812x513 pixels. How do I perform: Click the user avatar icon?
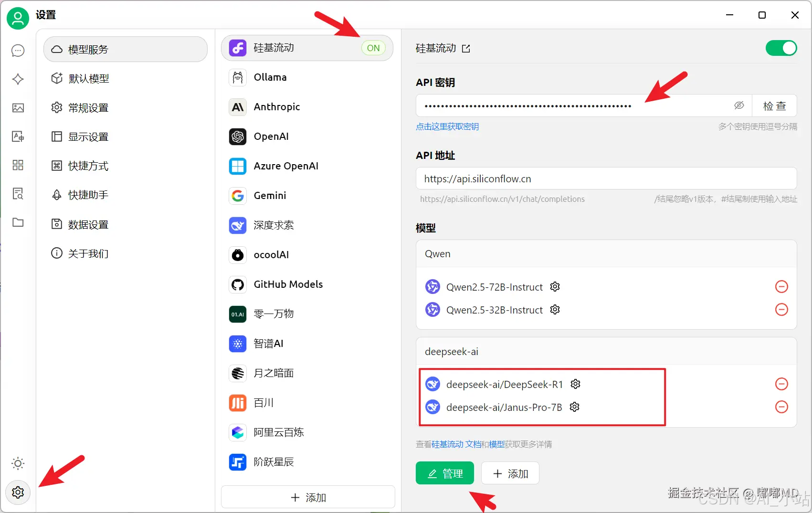click(18, 19)
